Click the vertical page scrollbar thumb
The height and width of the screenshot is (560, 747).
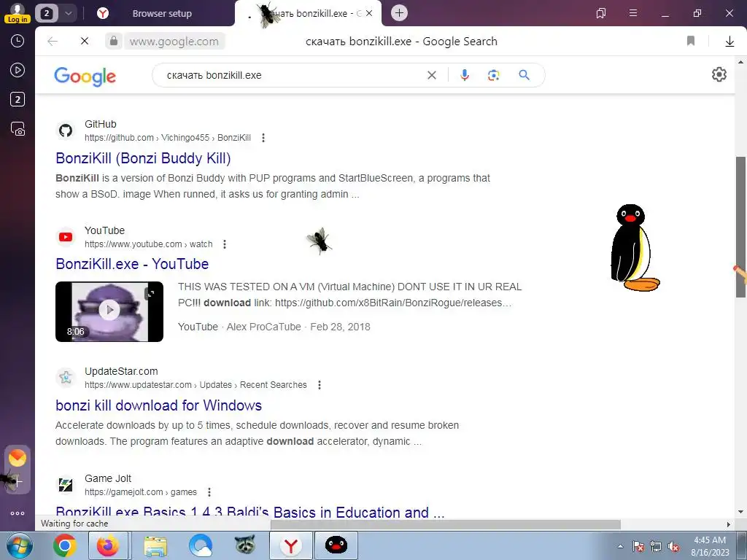(x=741, y=227)
